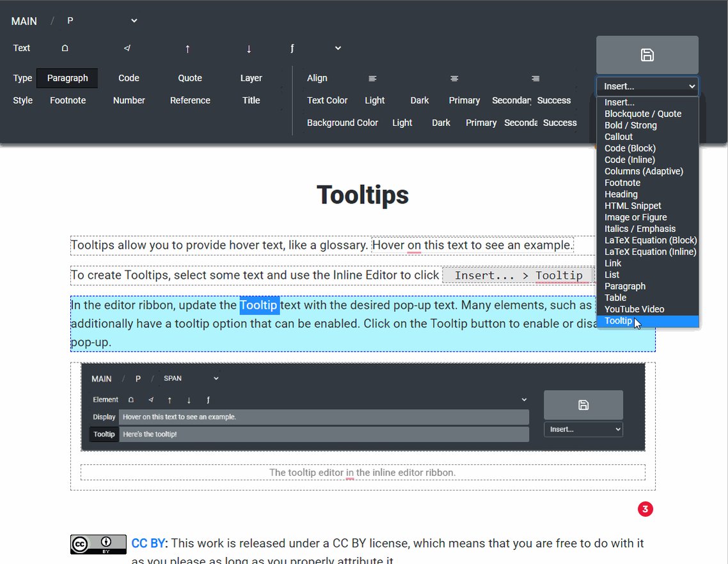
Task: Set the type to Paragraph
Action: [x=67, y=78]
